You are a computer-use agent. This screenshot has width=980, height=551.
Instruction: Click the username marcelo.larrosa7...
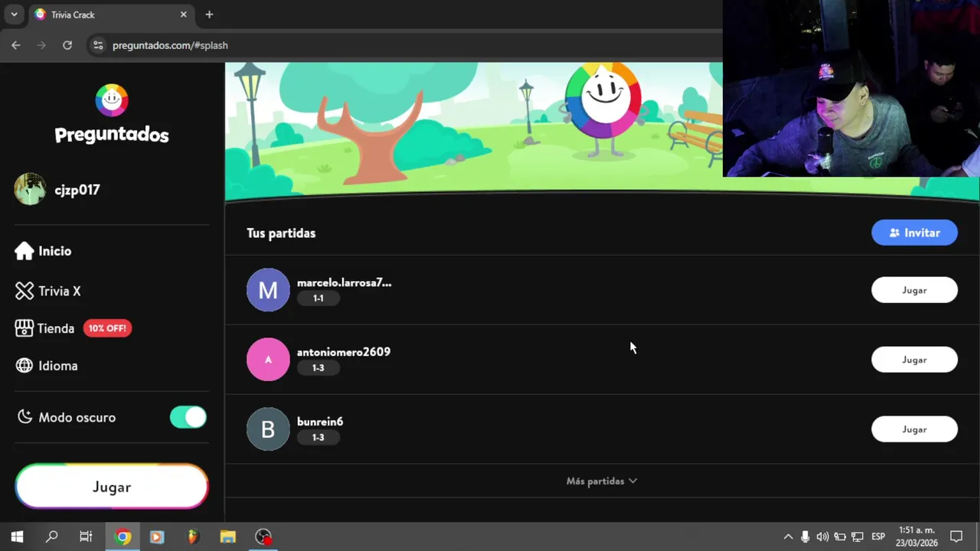tap(344, 282)
